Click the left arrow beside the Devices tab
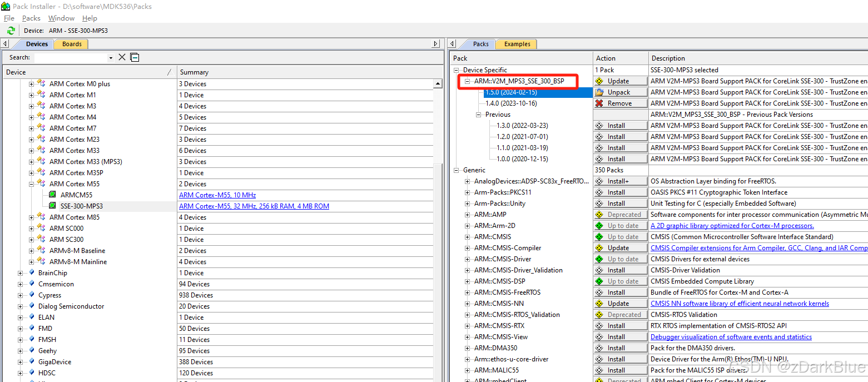 point(5,44)
